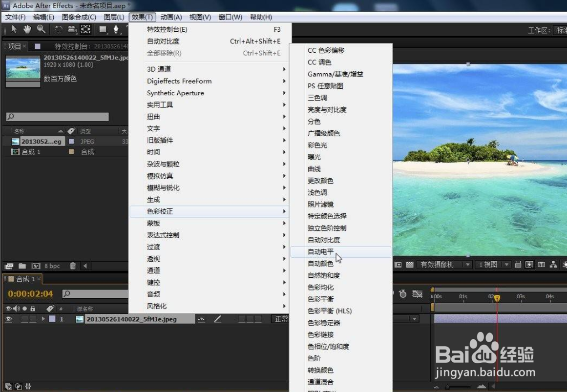
Task: Click the 曲线 effect entry
Action: click(x=315, y=168)
